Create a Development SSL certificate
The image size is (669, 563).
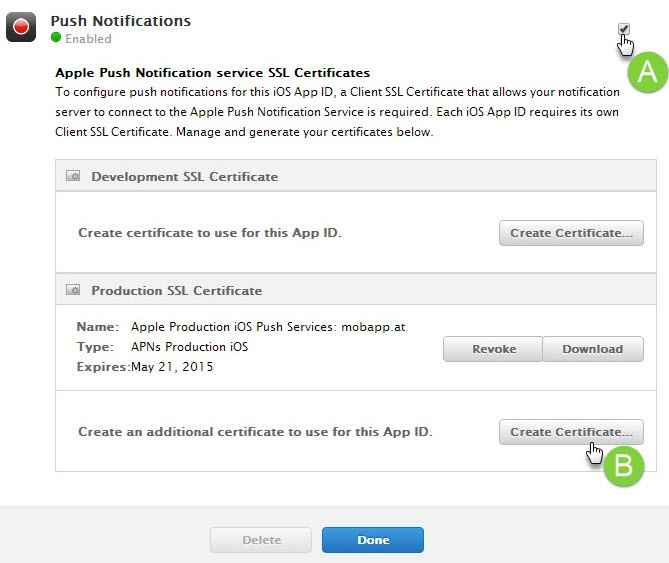pos(570,233)
